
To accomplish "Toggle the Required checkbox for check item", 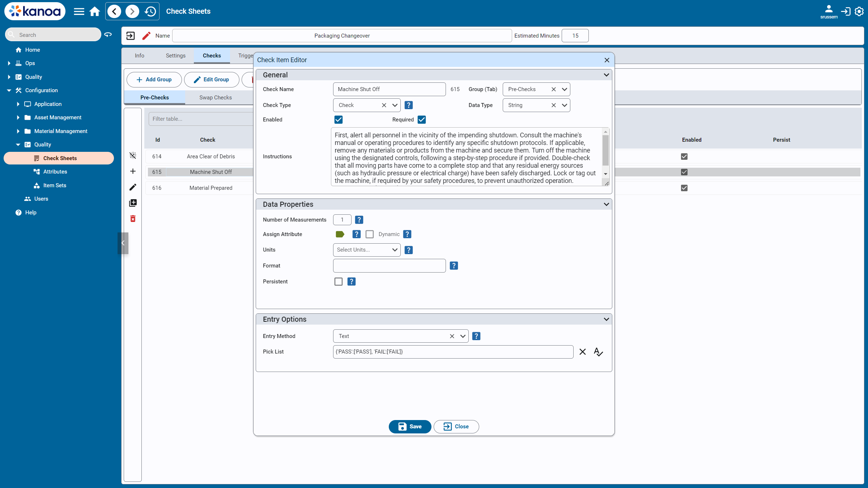I will tap(421, 120).
